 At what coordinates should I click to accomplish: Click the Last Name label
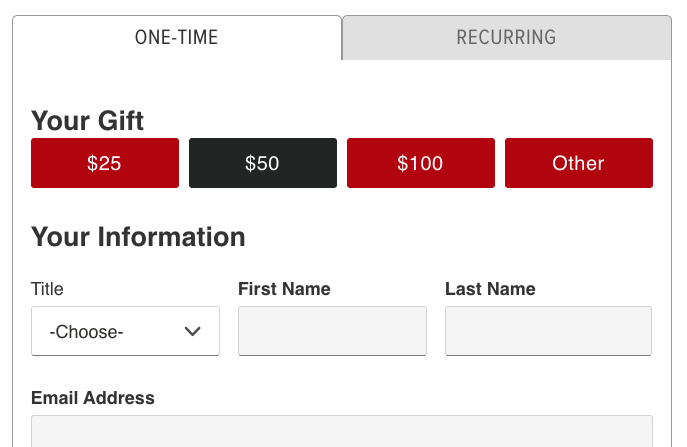click(490, 289)
